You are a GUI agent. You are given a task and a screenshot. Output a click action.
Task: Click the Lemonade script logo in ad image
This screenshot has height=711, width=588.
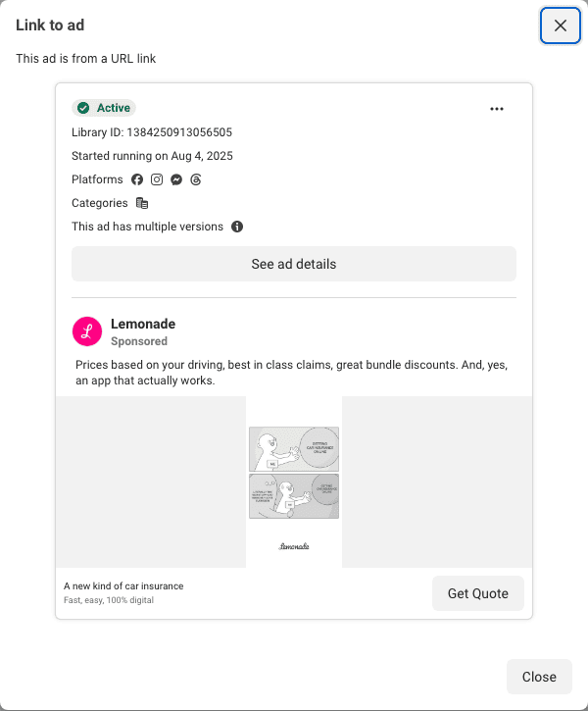coord(294,546)
